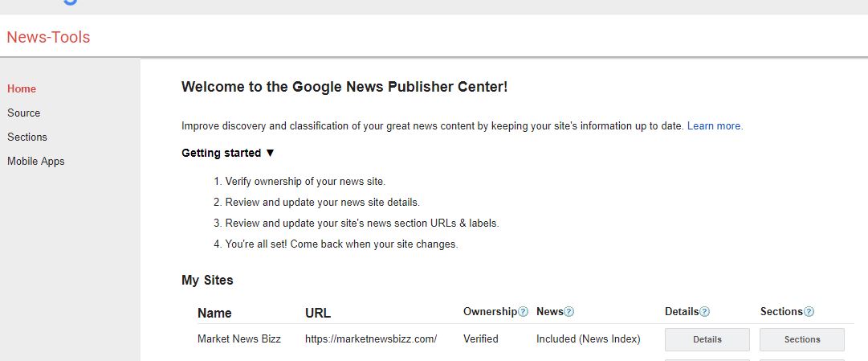Open the Details column help icon
This screenshot has width=868, height=361.
pyautogui.click(x=704, y=312)
